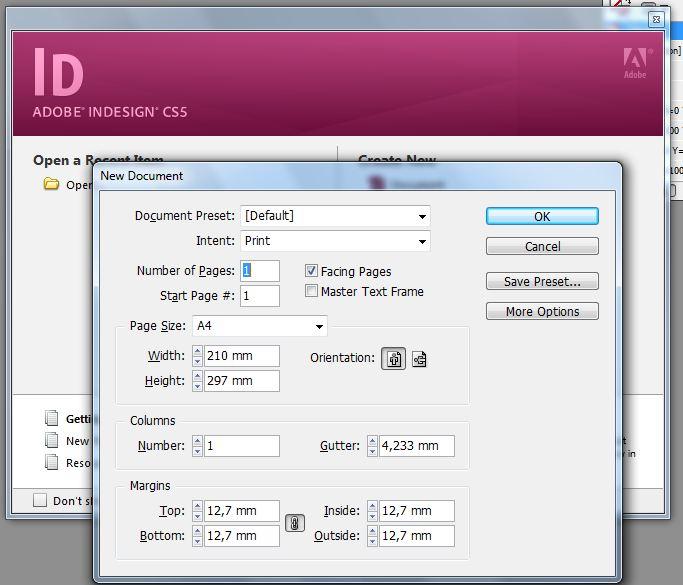Click the Start Page # field
This screenshot has height=585, width=683.
coord(260,296)
